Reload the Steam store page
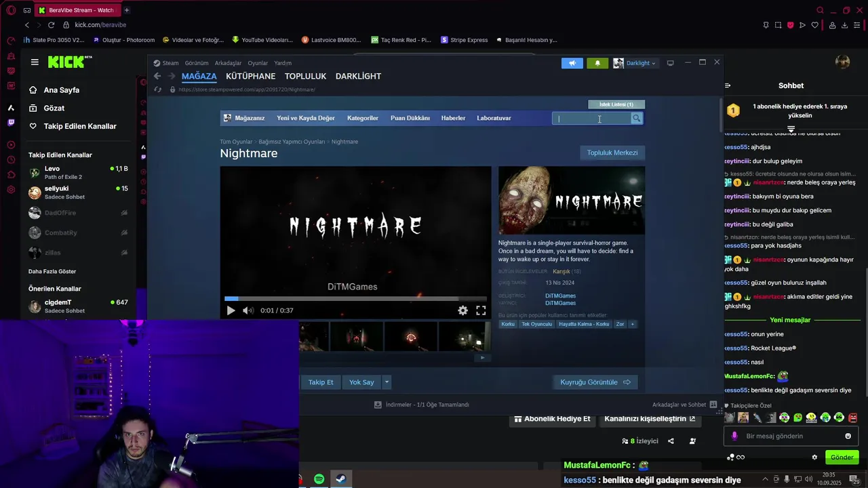This screenshot has width=868, height=488. [157, 89]
